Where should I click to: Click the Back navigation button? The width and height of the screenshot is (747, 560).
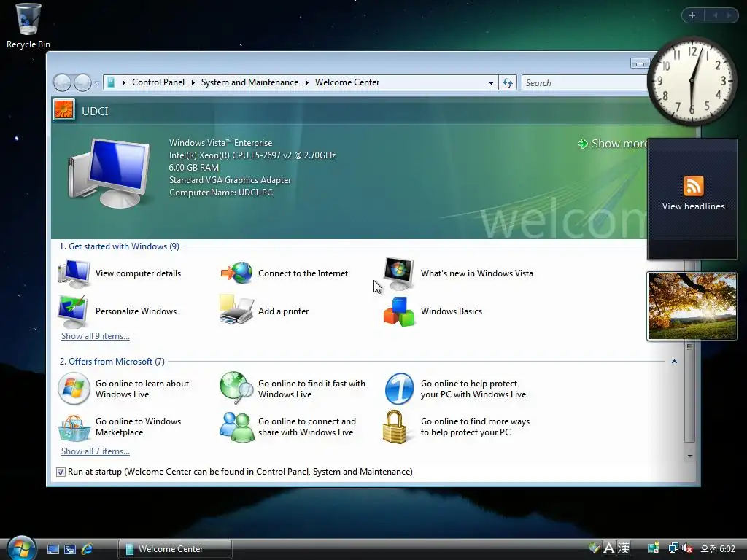(62, 83)
